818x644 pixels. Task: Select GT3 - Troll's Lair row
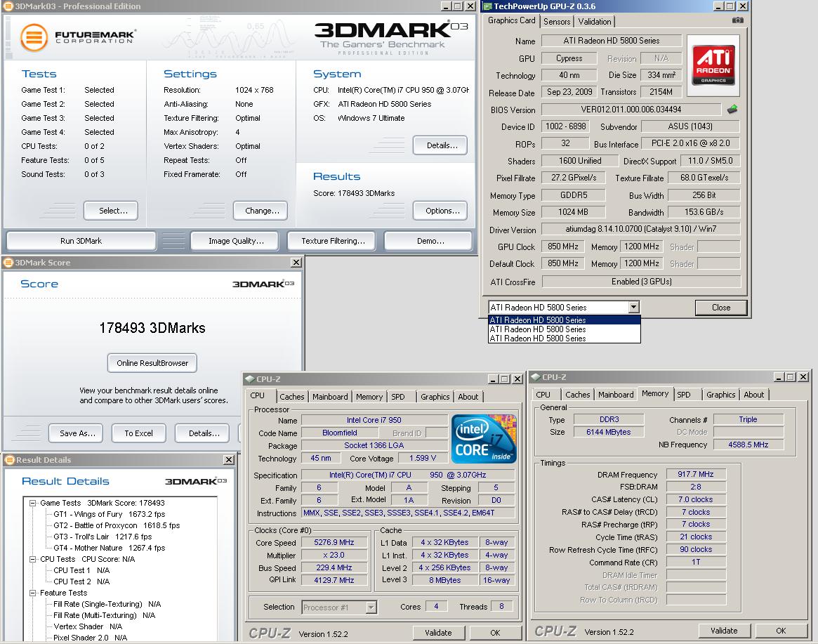point(103,537)
